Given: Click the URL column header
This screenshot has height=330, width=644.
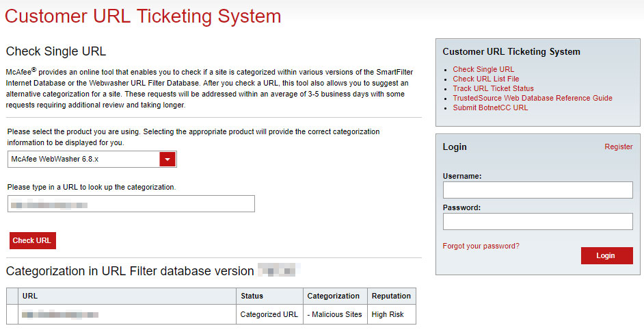Looking at the screenshot, I should click(x=127, y=296).
